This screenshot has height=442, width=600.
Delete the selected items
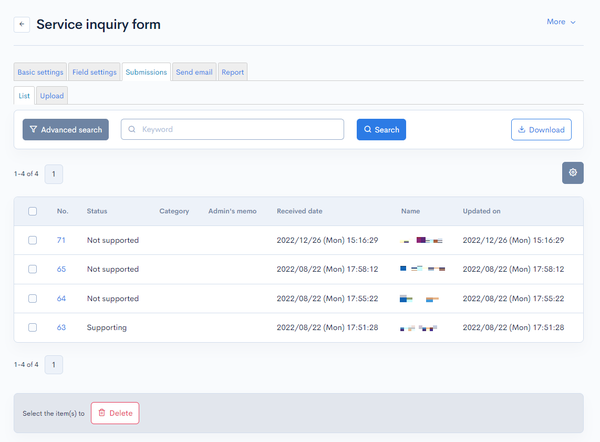pyautogui.click(x=115, y=413)
